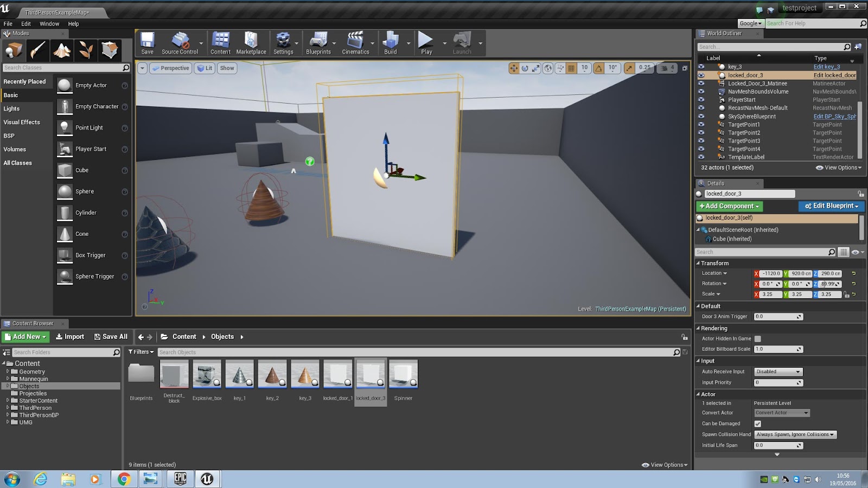This screenshot has height=488, width=868.
Task: Open Content Browser Filters dropdown
Action: point(141,352)
